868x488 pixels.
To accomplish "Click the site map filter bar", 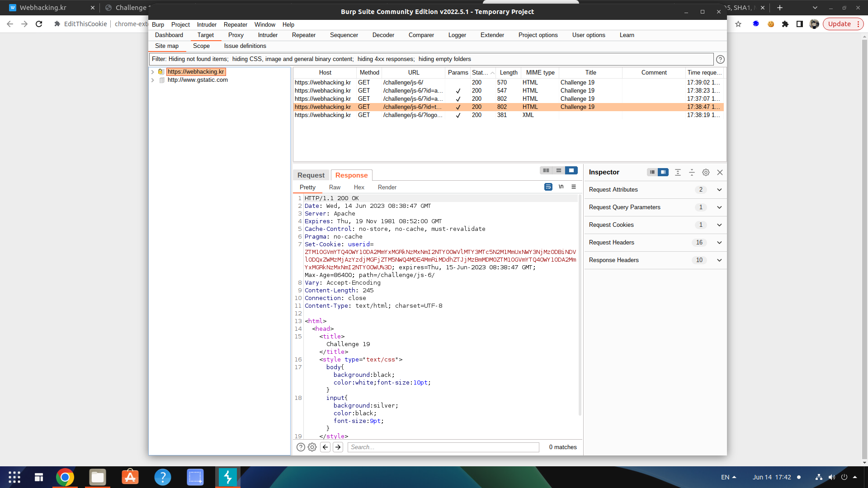I will pos(431,59).
